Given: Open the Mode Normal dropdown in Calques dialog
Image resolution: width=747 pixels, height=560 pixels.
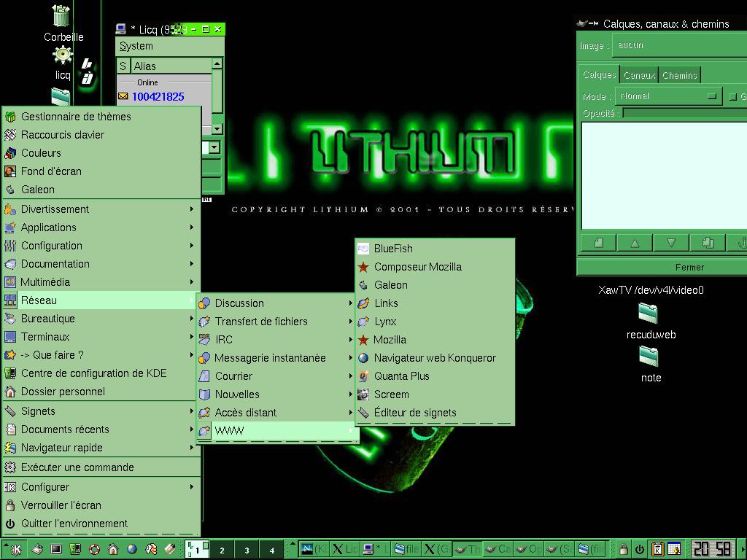Looking at the screenshot, I should pos(668,96).
